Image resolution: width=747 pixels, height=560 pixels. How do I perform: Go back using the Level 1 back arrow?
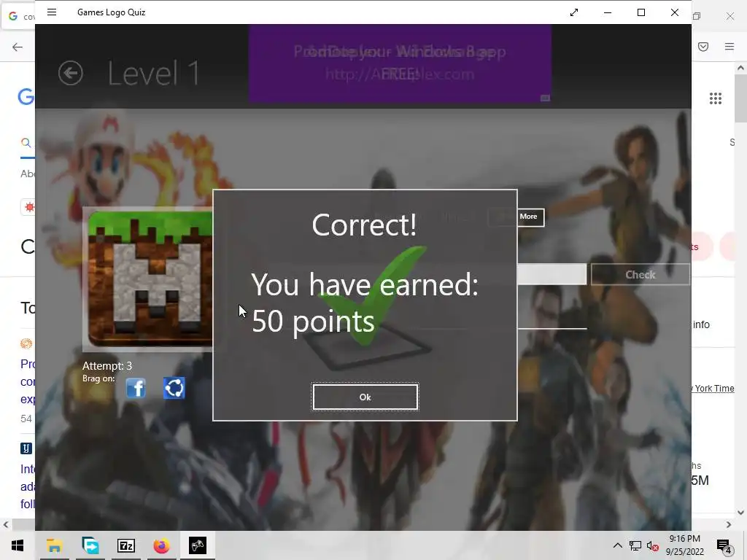click(71, 74)
